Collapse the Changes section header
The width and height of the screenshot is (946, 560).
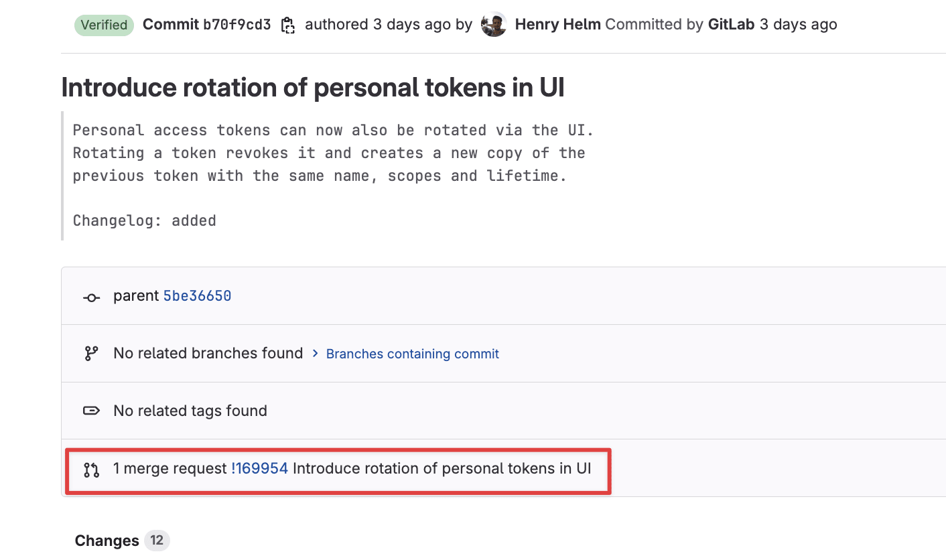coord(107,541)
